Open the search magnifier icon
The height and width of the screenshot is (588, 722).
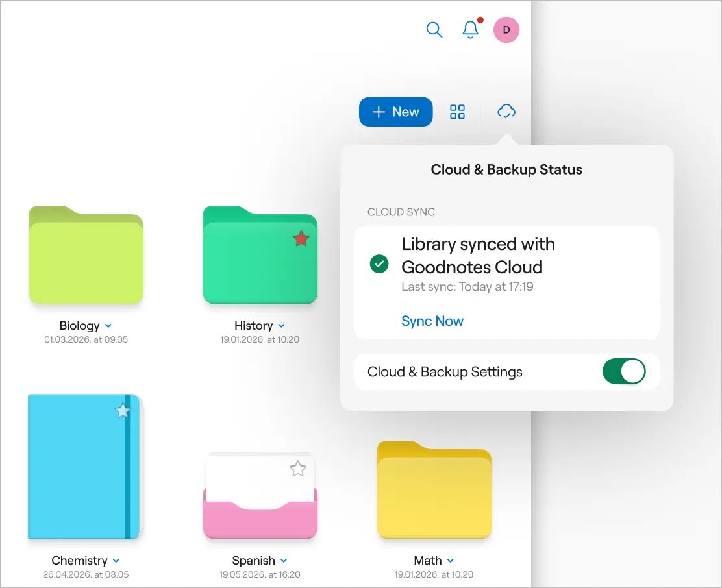tap(434, 30)
